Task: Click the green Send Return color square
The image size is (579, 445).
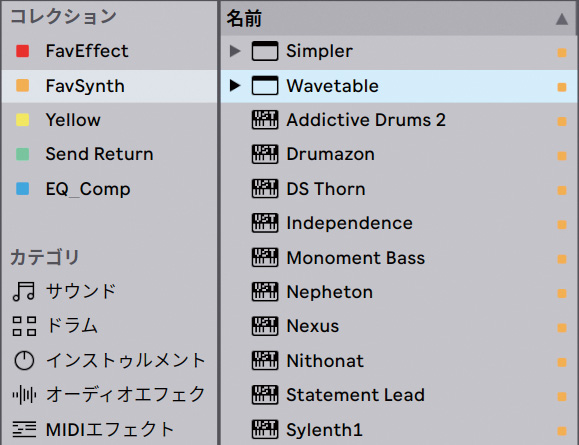Action: pyautogui.click(x=23, y=154)
